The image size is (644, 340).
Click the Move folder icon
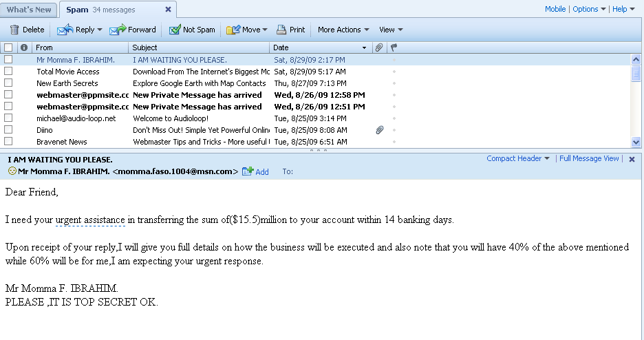pyautogui.click(x=233, y=30)
